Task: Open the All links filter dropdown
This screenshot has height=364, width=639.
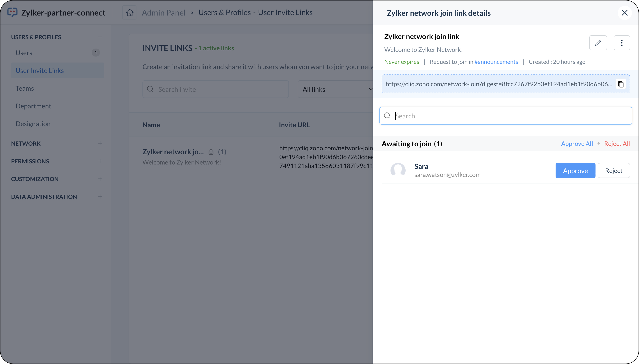Action: [335, 89]
